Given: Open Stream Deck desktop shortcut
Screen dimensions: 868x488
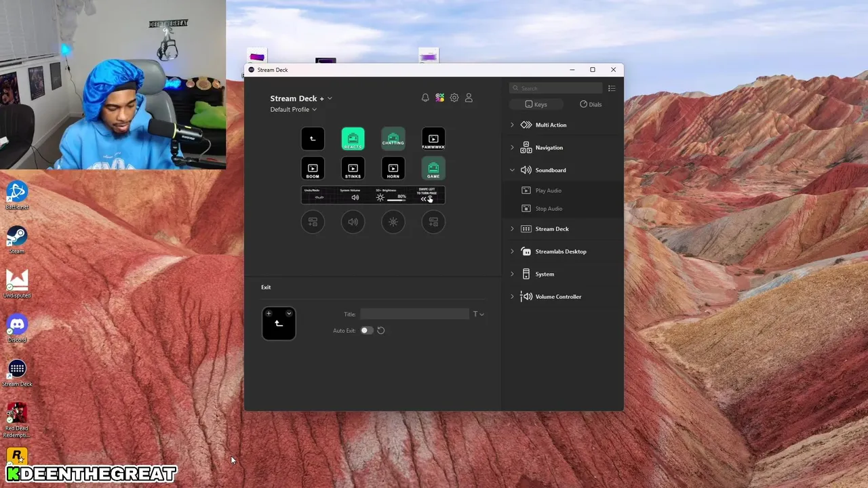Looking at the screenshot, I should [17, 373].
